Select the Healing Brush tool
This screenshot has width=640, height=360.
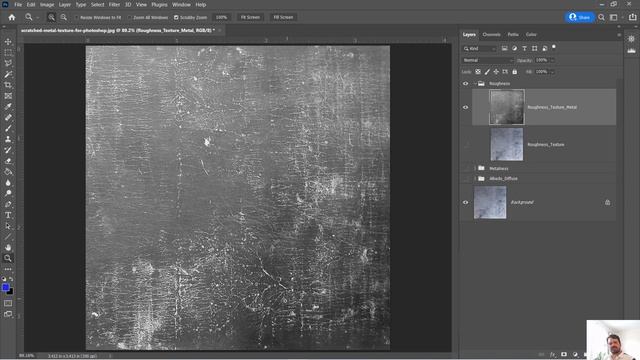pyautogui.click(x=8, y=118)
